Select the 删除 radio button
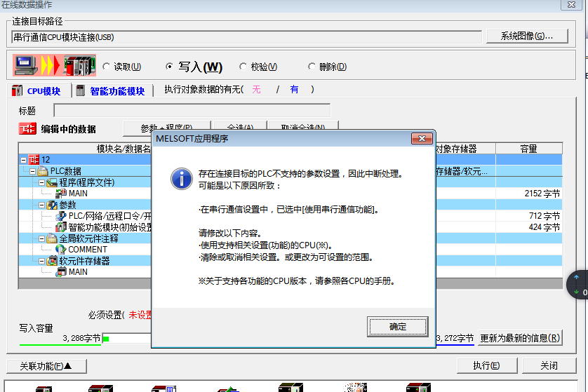Screen dimensions: 588x392 [x=312, y=67]
